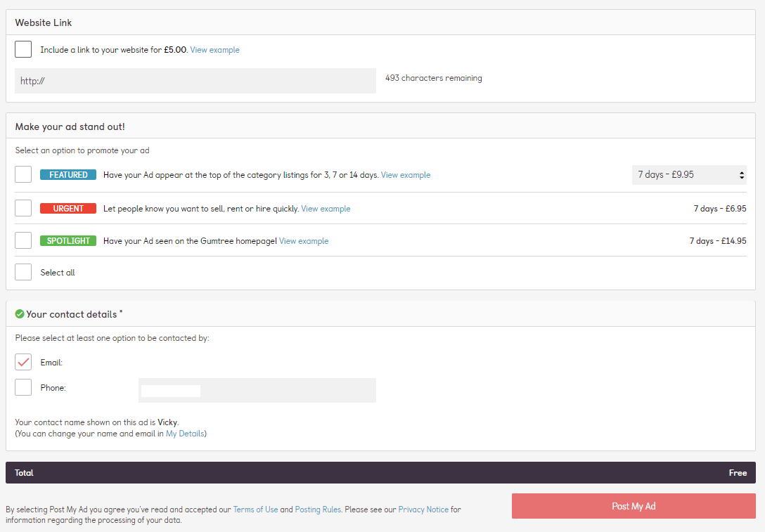Enable the Urgent ad promotion checkbox
The height and width of the screenshot is (532, 765).
pyautogui.click(x=23, y=208)
